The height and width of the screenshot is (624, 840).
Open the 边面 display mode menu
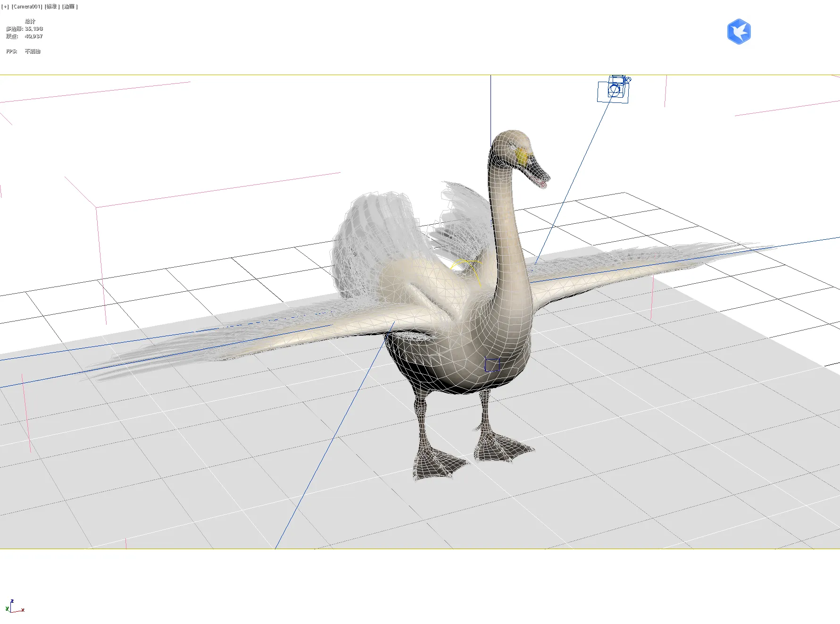[x=69, y=7]
